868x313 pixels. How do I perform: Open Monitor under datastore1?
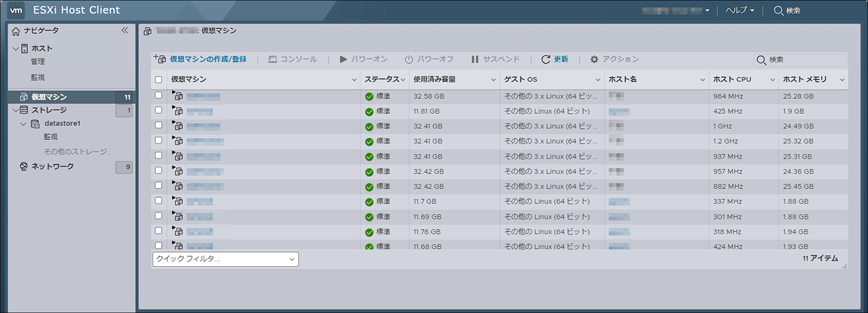(x=50, y=137)
